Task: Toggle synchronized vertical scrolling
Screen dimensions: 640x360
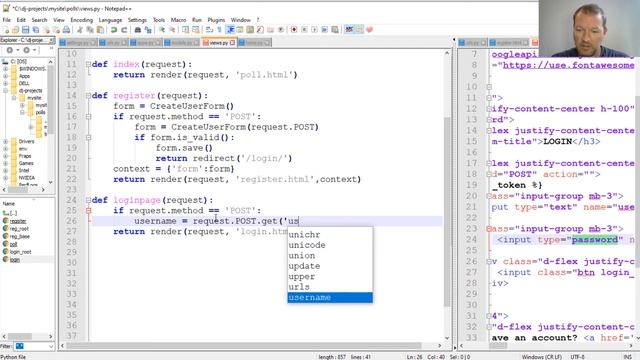Action: [x=185, y=30]
